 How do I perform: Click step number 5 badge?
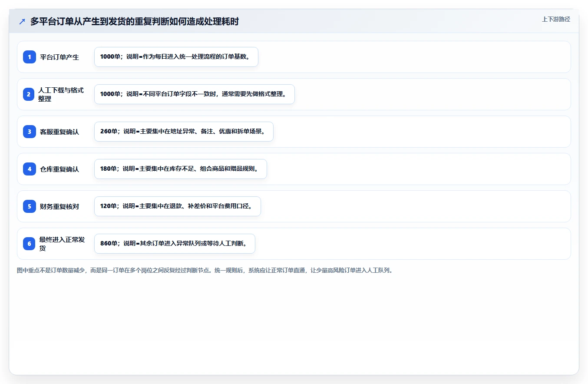coord(30,206)
